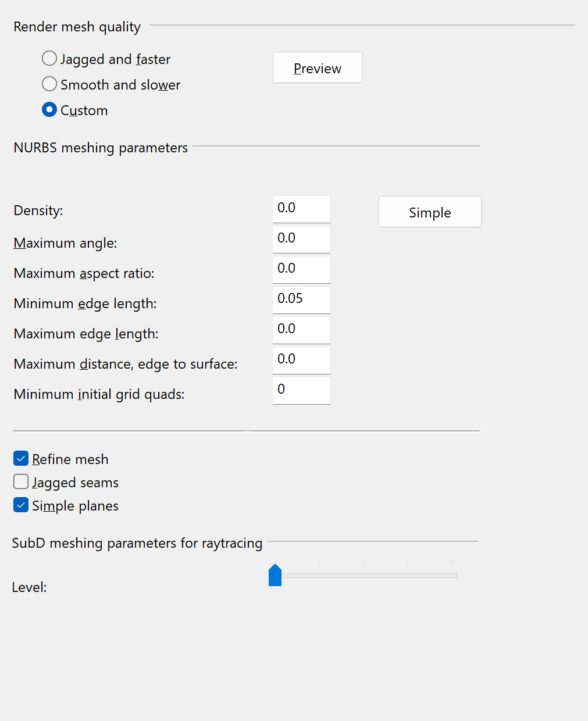This screenshot has width=588, height=721.
Task: Choose Smooth and slower mesh quality
Action: pyautogui.click(x=49, y=84)
